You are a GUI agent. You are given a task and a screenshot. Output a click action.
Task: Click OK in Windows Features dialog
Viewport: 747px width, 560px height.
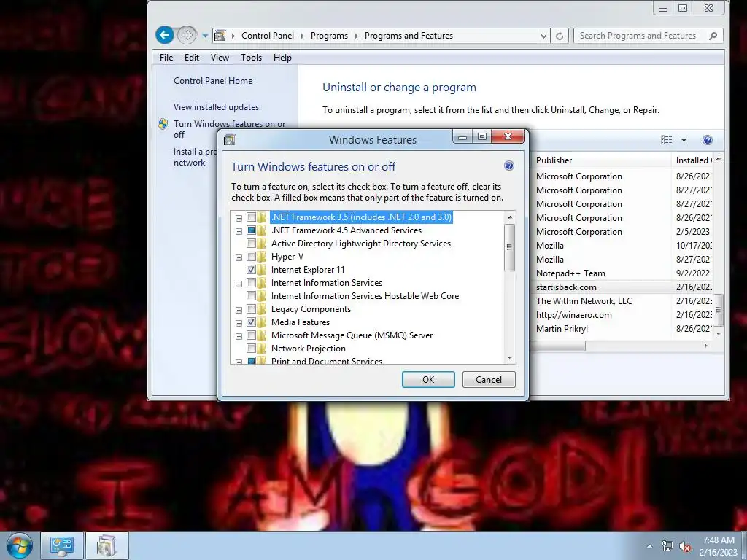coord(428,379)
